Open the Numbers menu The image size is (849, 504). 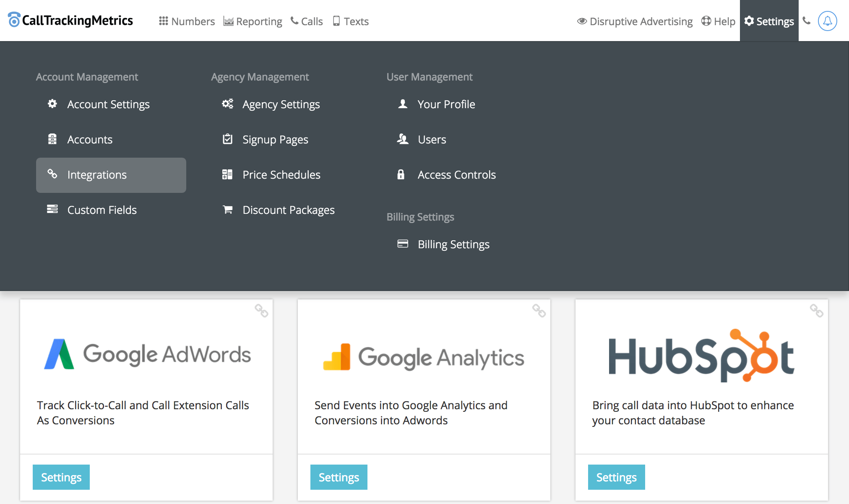[x=187, y=21]
